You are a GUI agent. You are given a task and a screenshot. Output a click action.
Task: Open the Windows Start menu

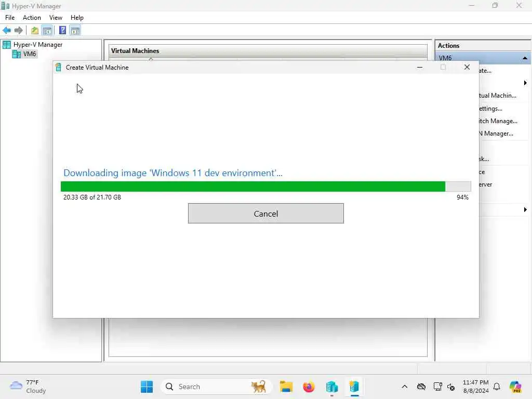[147, 387]
